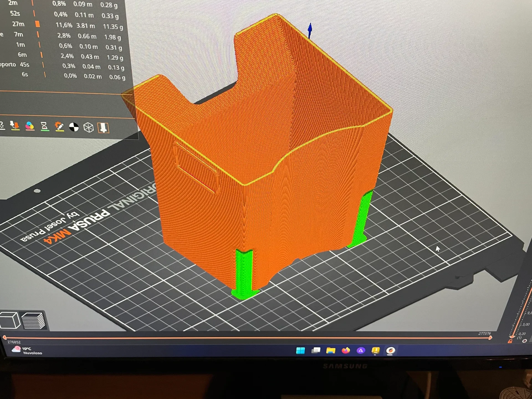Select the "0.09 m" length value
Image resolution: width=532 pixels, height=399 pixels.
tap(83, 4)
